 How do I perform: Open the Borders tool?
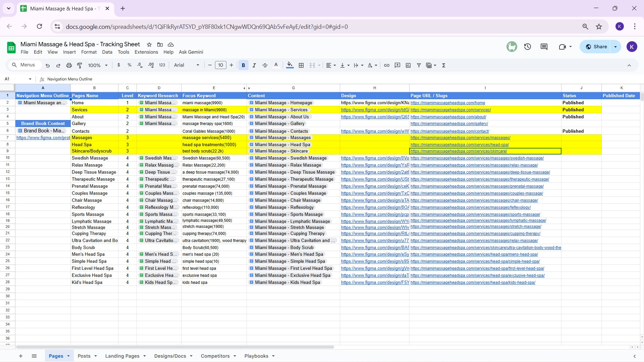pos(301,65)
